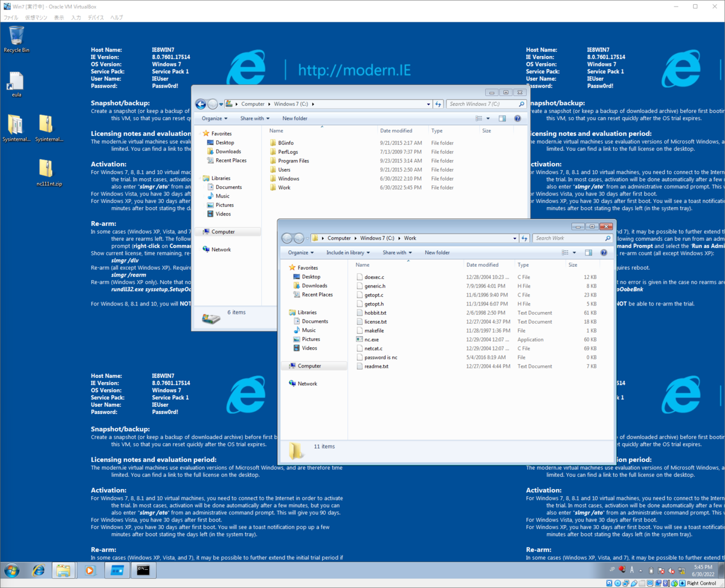Refresh the Windows 7 (C:) address bar

439,104
